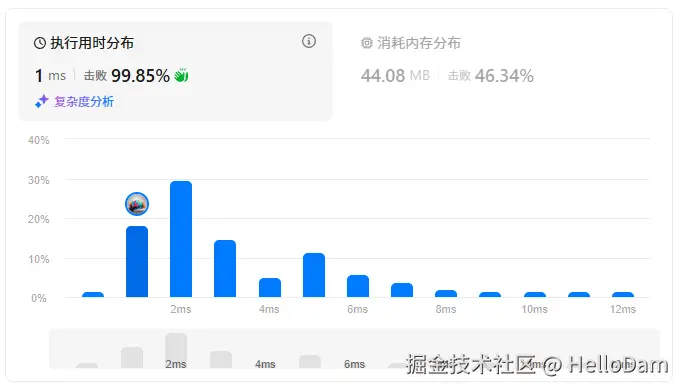The height and width of the screenshot is (390, 683).
Task: Click the clock icon next to 执行用时分布
Action: [x=40, y=43]
